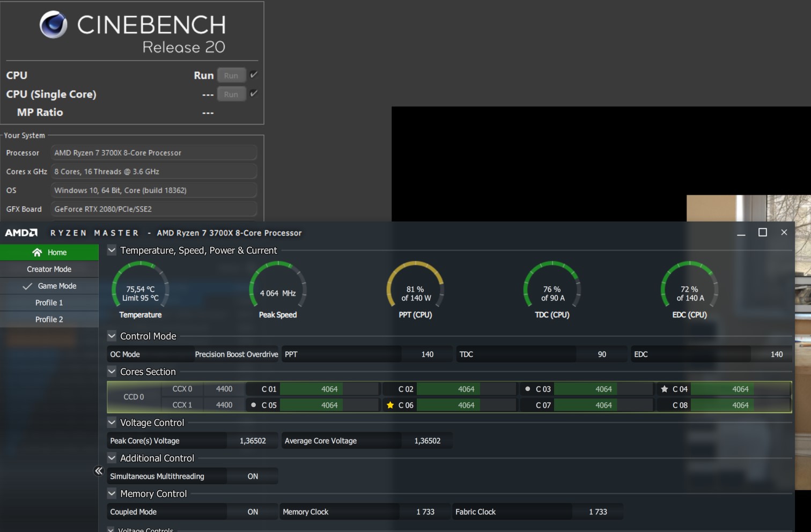
Task: Click the Game Mode checkmark icon
Action: [27, 286]
